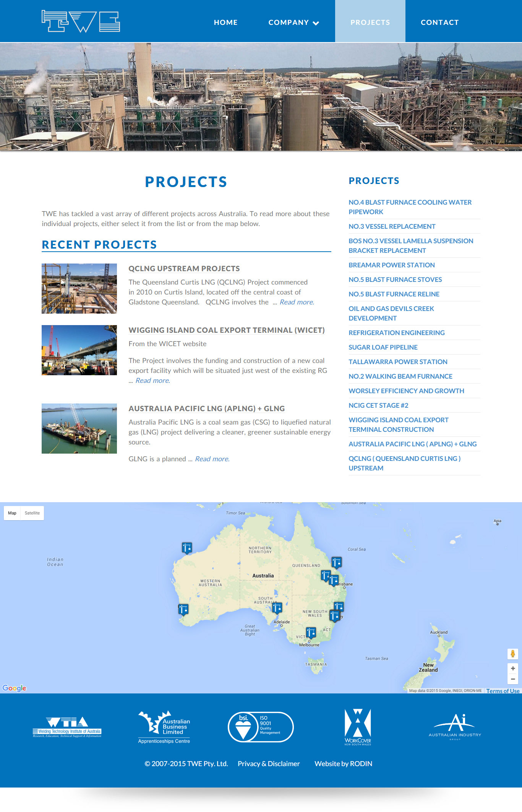
Task: Select the PROJECTS nav tab
Action: [370, 21]
